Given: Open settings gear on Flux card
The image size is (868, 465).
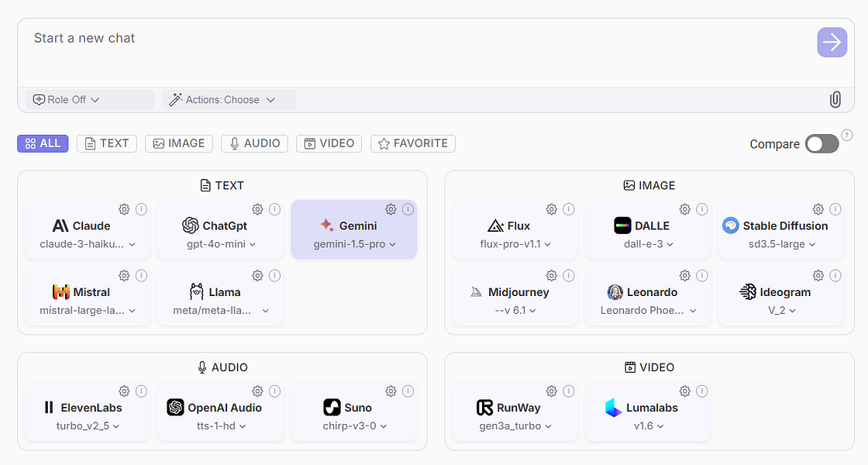Looking at the screenshot, I should pyautogui.click(x=551, y=209).
